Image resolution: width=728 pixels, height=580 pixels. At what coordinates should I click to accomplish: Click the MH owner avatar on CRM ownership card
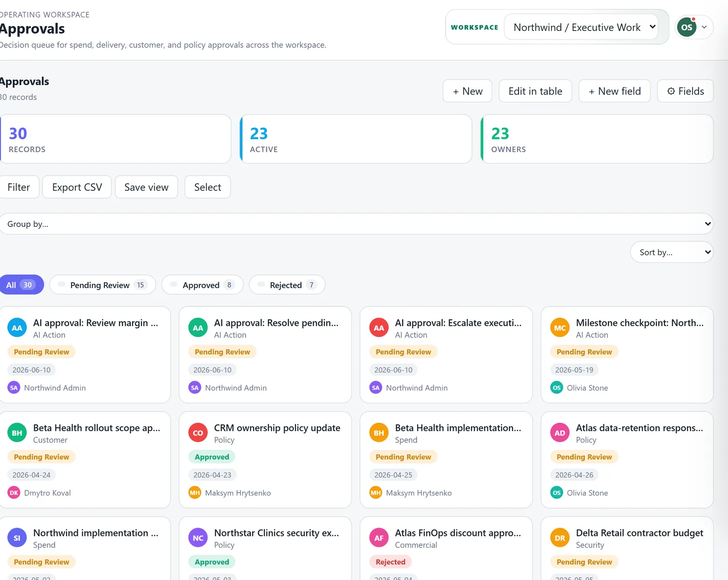click(x=195, y=493)
